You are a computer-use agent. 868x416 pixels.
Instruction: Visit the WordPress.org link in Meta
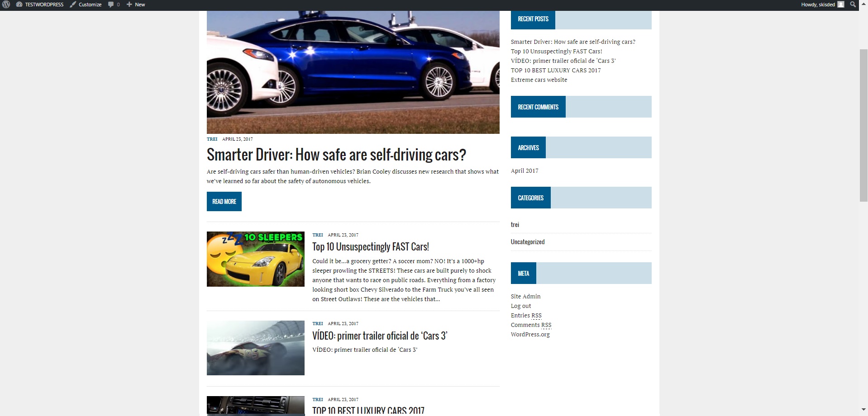(x=530, y=335)
